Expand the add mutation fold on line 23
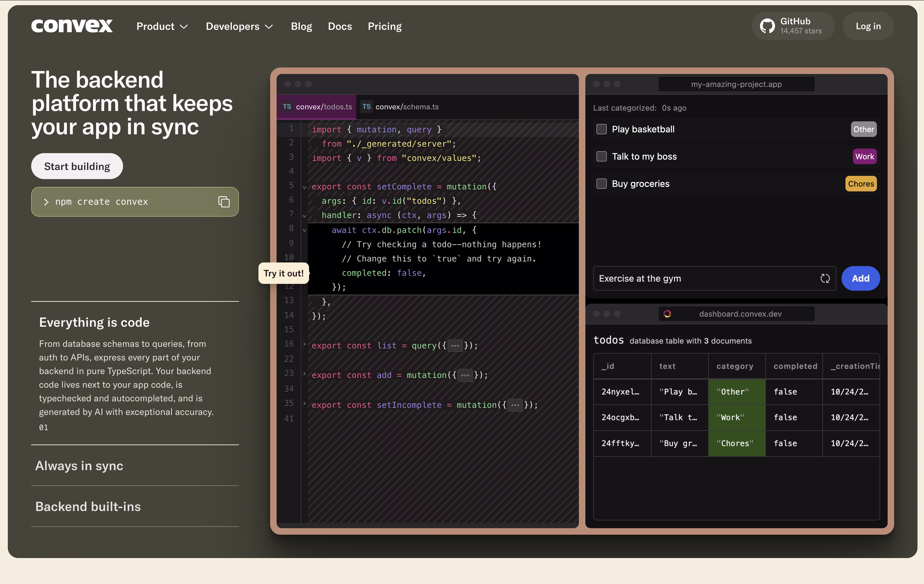The height and width of the screenshot is (584, 924). pos(304,373)
